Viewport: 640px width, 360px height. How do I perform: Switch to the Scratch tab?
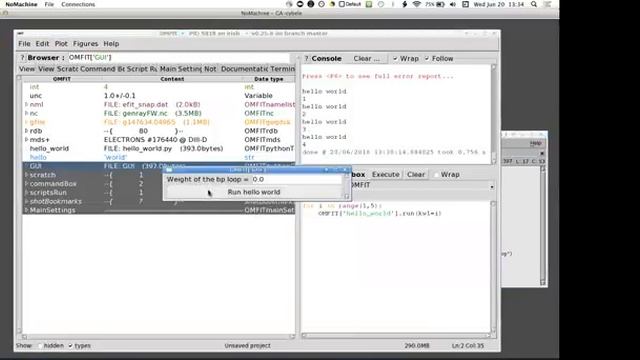coord(67,69)
